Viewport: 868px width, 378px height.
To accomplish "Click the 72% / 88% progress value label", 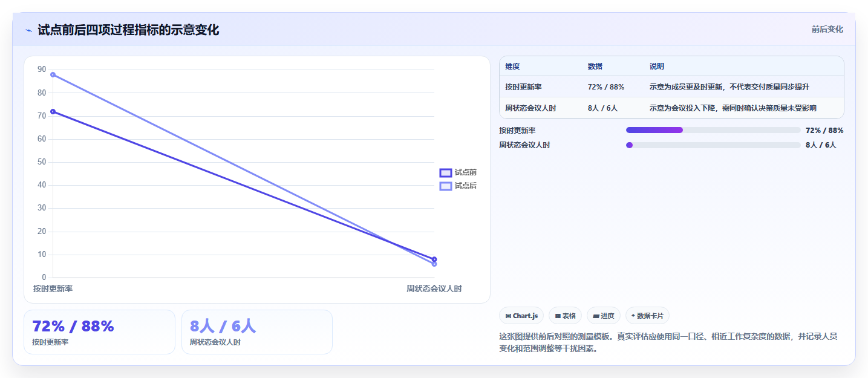I will 824,130.
